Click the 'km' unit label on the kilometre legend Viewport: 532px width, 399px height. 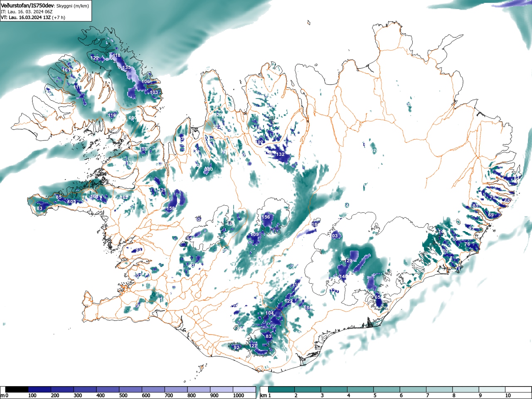(263, 396)
